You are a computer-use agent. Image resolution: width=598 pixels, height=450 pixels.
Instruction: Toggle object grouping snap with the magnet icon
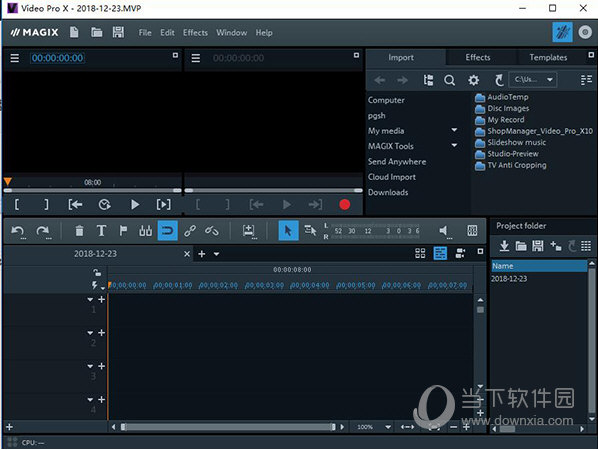167,231
